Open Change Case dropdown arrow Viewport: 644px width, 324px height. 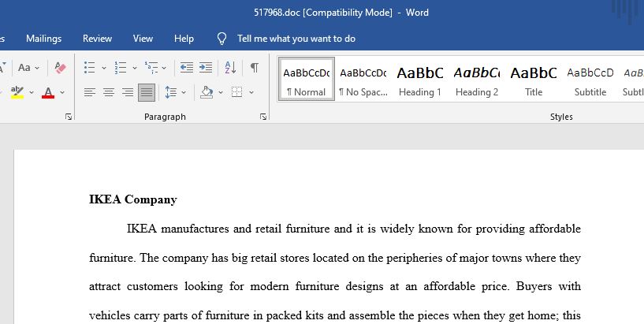37,68
